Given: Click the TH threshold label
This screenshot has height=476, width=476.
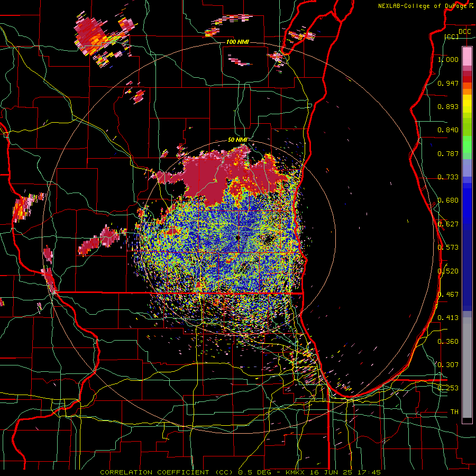Looking at the screenshot, I should point(454,412).
